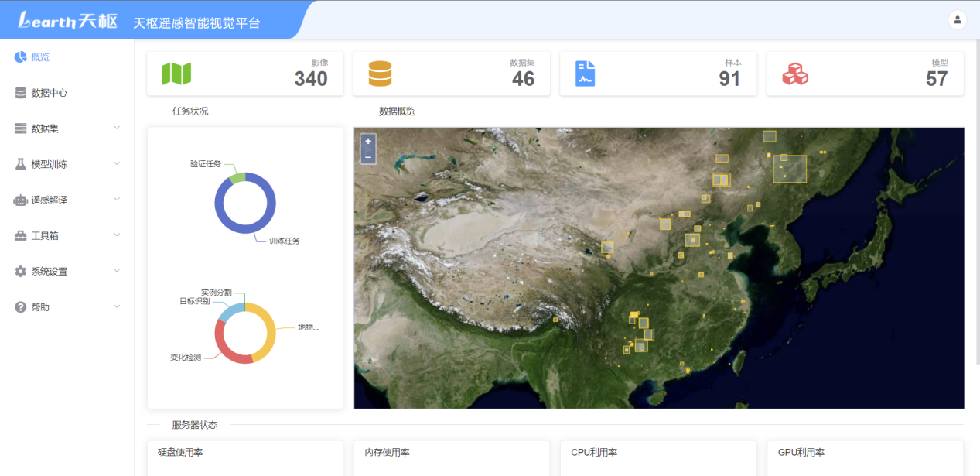Expand the 帮助 submenu chevron
Image resolution: width=980 pixels, height=476 pixels.
117,306
